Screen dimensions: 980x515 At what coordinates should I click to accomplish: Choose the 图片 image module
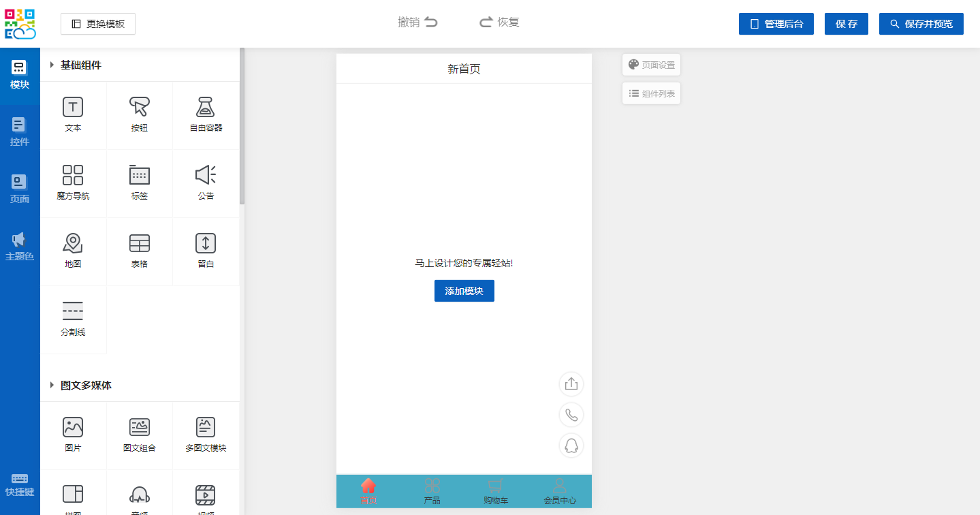[x=73, y=428]
